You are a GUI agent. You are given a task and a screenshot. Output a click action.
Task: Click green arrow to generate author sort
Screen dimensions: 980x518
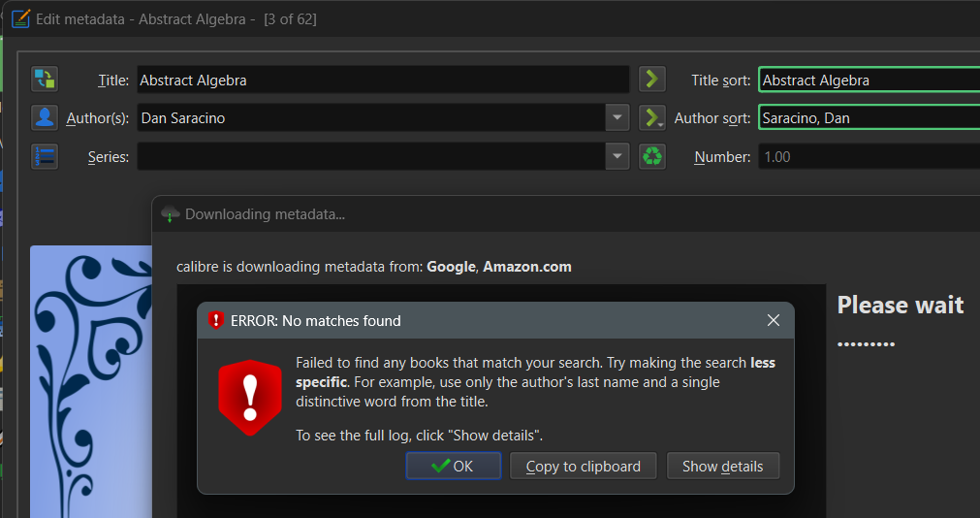point(652,118)
